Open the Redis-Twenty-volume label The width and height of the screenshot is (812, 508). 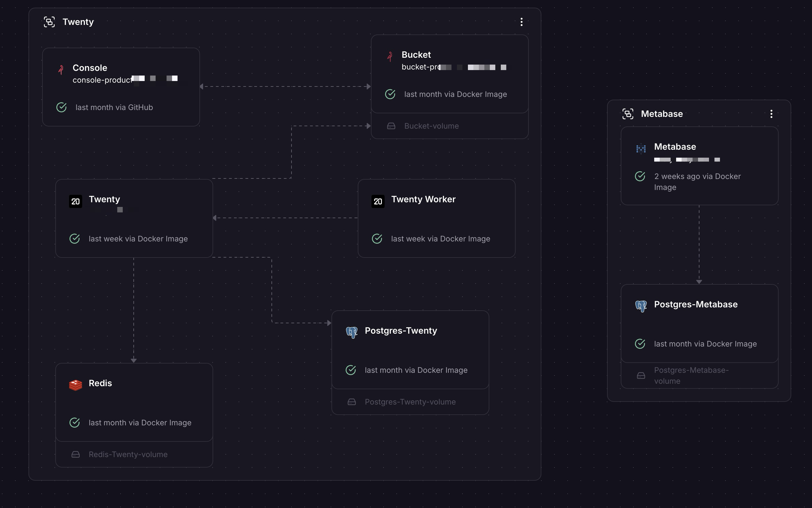click(128, 455)
